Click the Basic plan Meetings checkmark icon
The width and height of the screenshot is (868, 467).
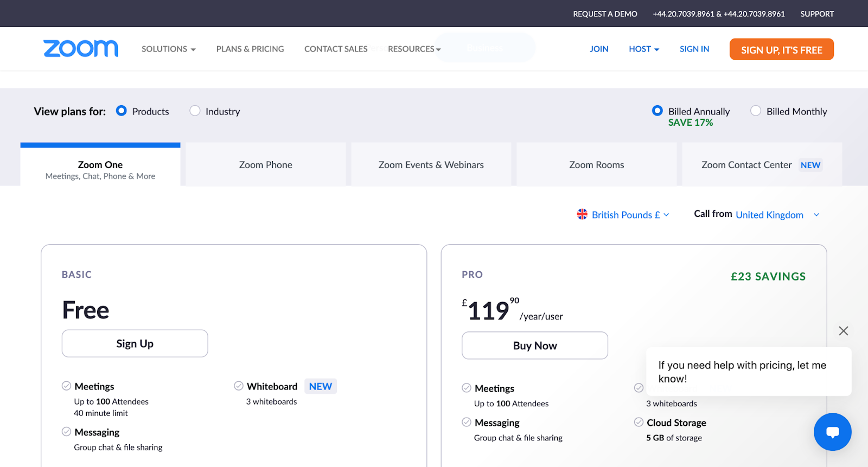tap(67, 386)
